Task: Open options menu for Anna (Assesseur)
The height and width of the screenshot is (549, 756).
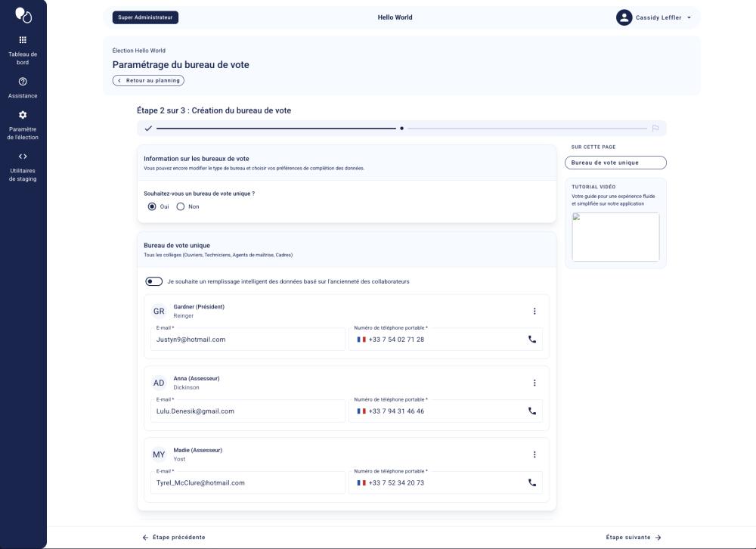Action: coord(534,383)
